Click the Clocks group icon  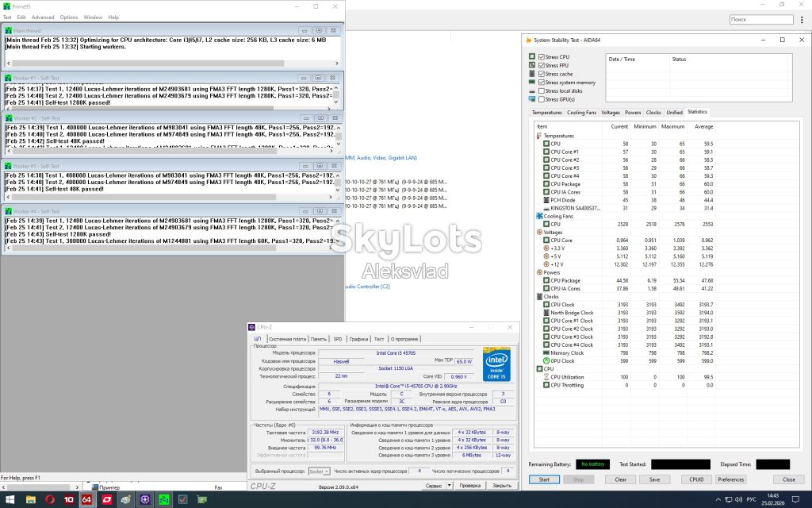pos(539,297)
